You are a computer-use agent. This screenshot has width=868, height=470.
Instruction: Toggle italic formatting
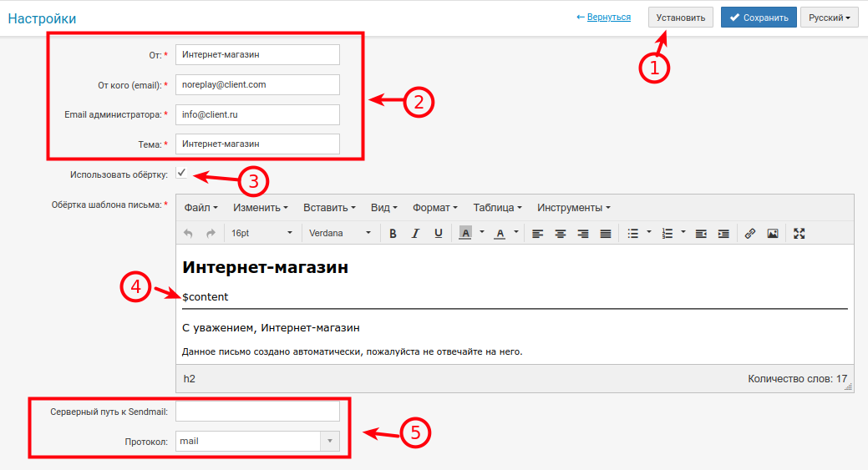pos(415,234)
